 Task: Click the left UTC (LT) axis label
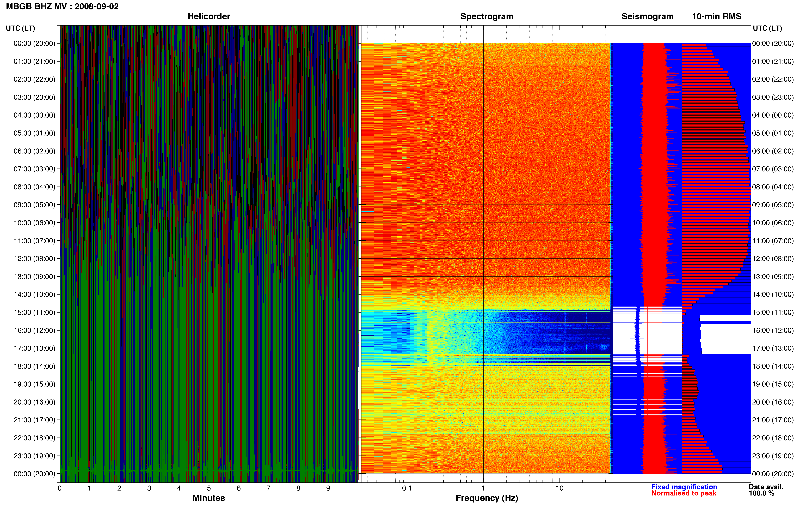click(x=21, y=28)
